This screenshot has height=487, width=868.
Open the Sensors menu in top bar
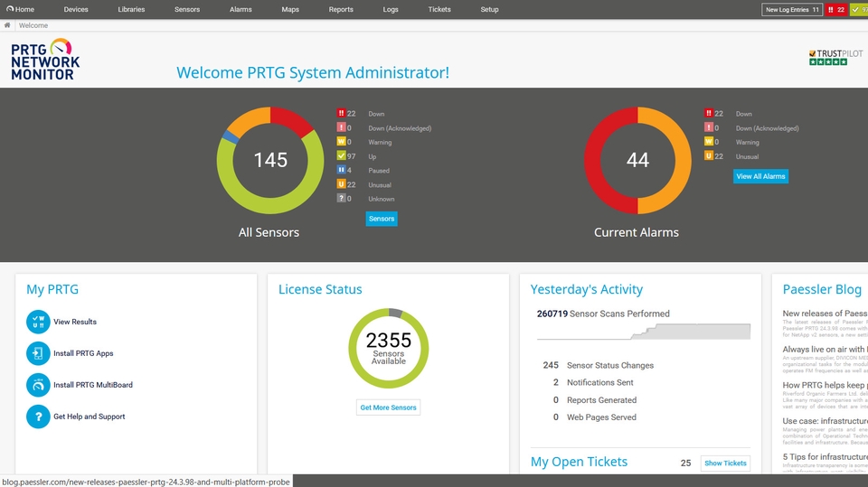187,9
